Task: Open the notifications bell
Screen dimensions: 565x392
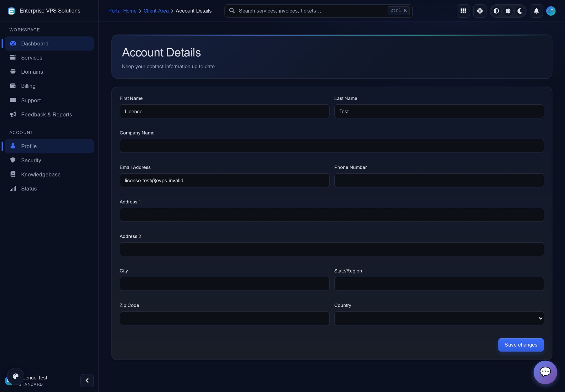Action: (x=536, y=11)
